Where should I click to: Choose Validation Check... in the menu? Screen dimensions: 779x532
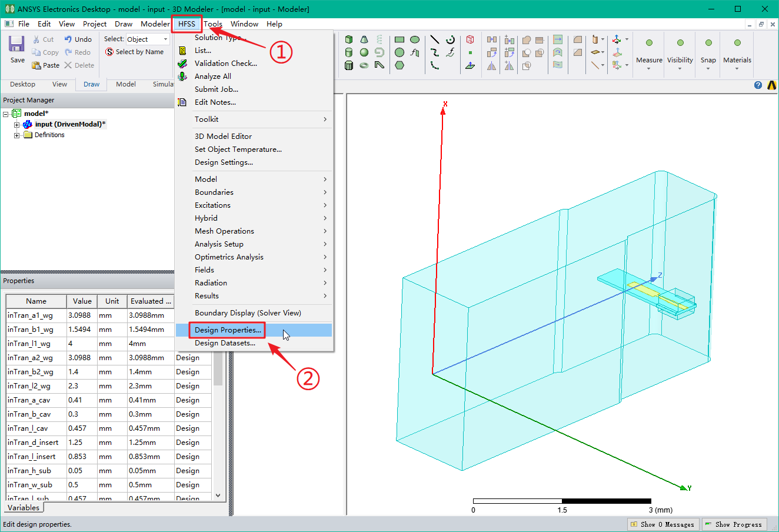[x=254, y=63]
